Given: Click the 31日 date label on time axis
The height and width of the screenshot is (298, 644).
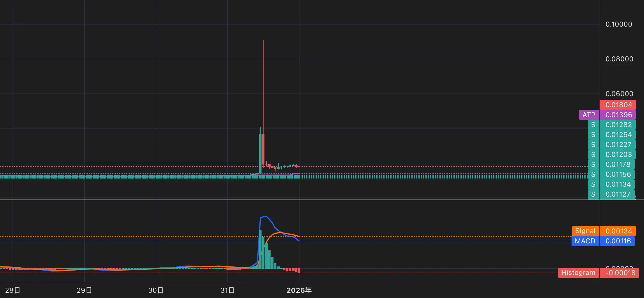Looking at the screenshot, I should [x=227, y=290].
